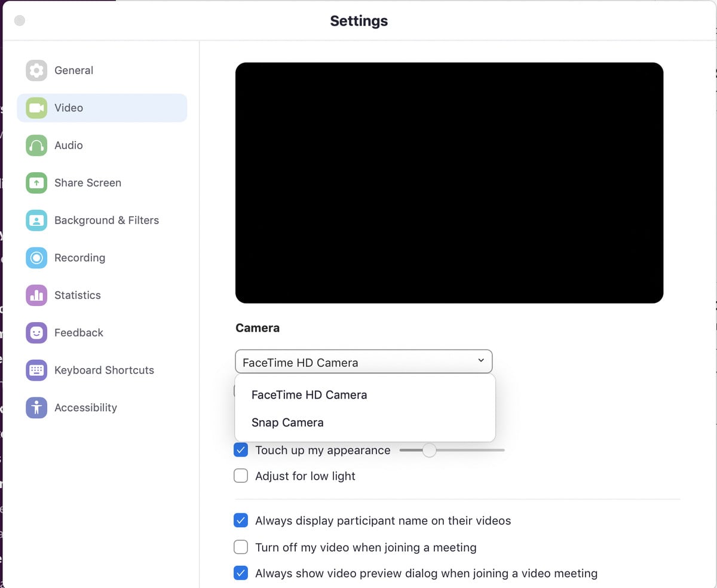
Task: Select the Keyboard Shortcuts icon
Action: click(x=36, y=370)
